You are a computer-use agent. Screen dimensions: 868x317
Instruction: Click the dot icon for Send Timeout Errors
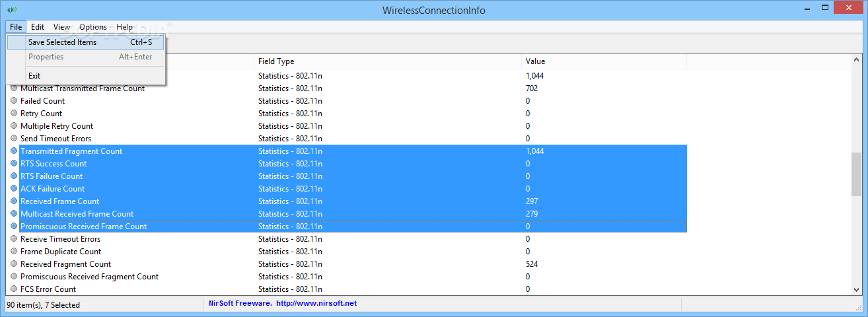click(x=15, y=139)
